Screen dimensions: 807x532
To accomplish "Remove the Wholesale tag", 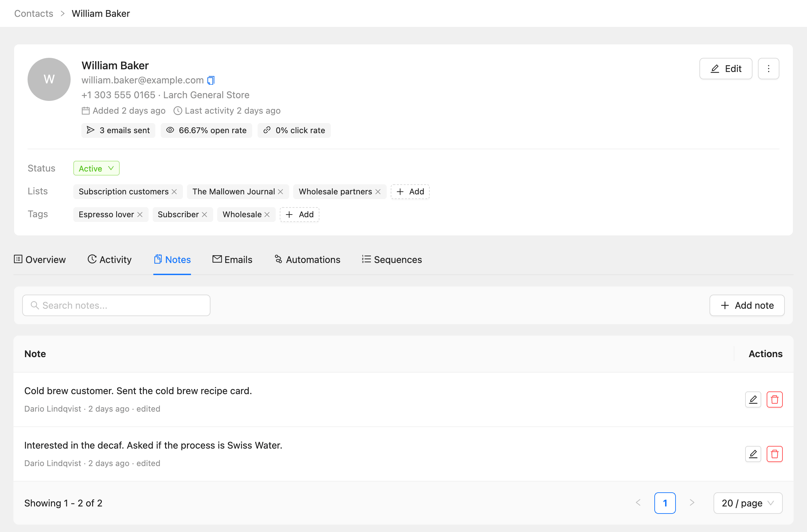I will pyautogui.click(x=267, y=215).
